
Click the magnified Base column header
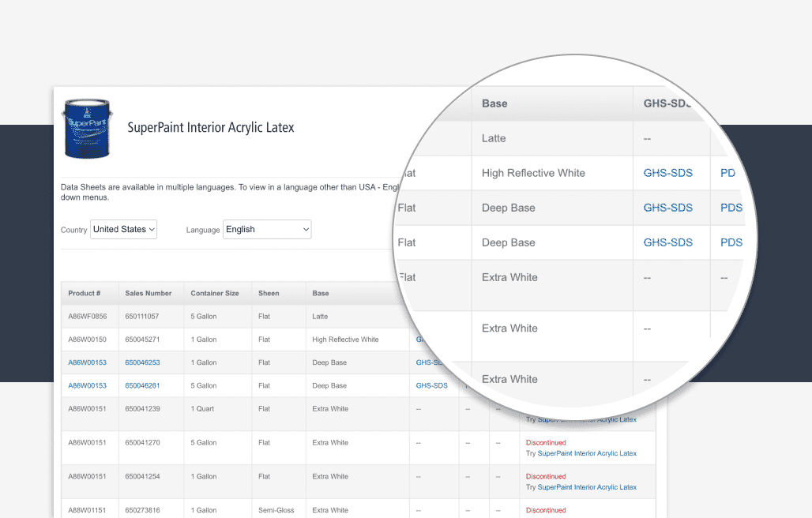tap(494, 103)
